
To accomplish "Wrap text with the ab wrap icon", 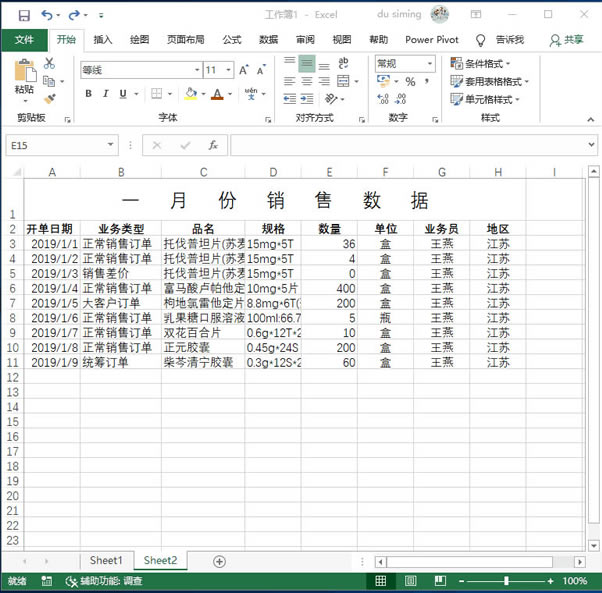I will pos(343,63).
